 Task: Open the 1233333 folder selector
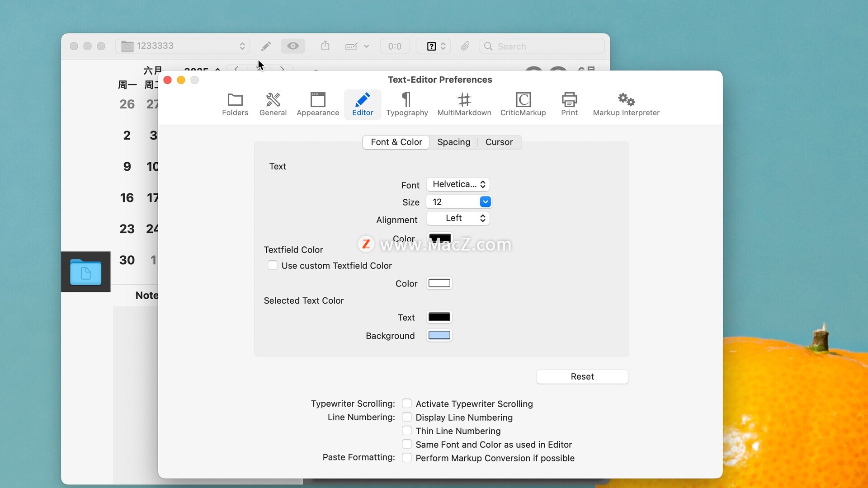(x=183, y=46)
